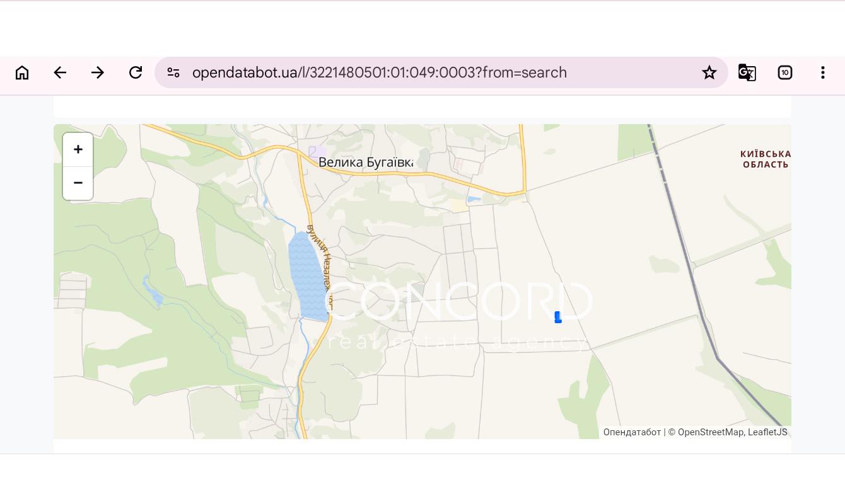Screen dimensions: 845x504
Task: Click the blue lake on the map
Action: tap(308, 277)
